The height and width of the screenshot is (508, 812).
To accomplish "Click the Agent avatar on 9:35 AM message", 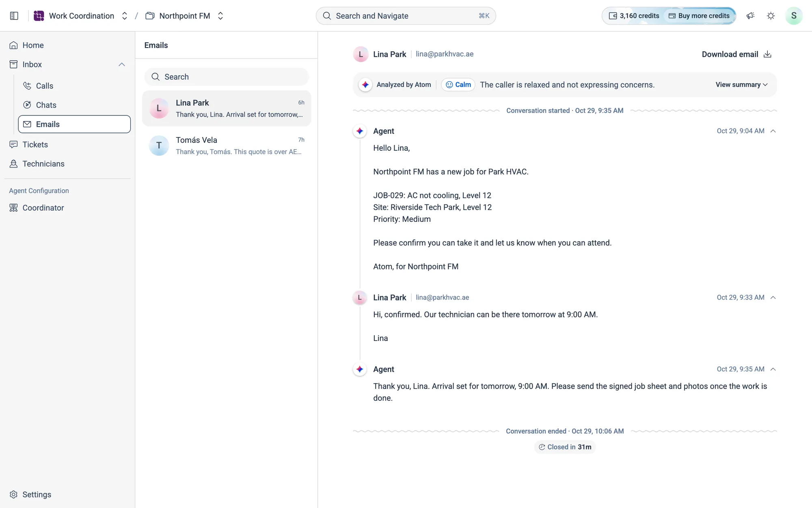I will click(360, 369).
